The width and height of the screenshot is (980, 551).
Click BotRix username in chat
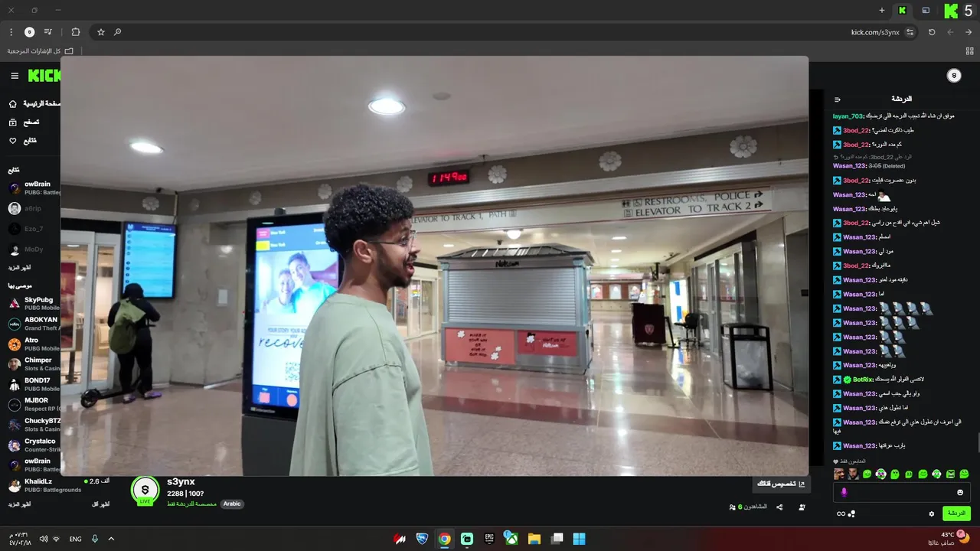[x=863, y=380]
